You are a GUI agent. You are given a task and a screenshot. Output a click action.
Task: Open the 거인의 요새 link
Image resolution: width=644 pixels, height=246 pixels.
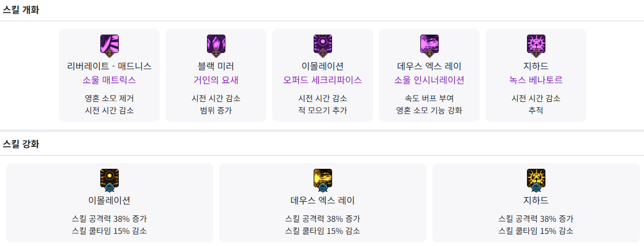pos(216,80)
